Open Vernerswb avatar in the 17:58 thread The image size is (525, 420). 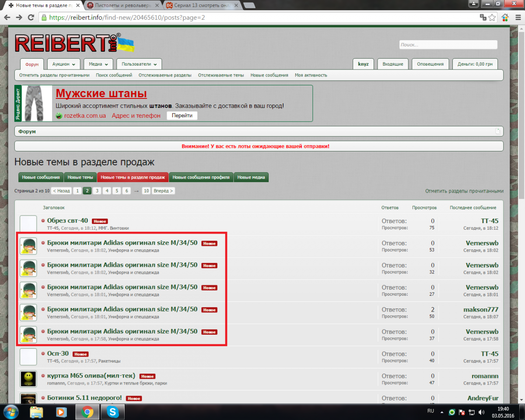[x=28, y=335]
